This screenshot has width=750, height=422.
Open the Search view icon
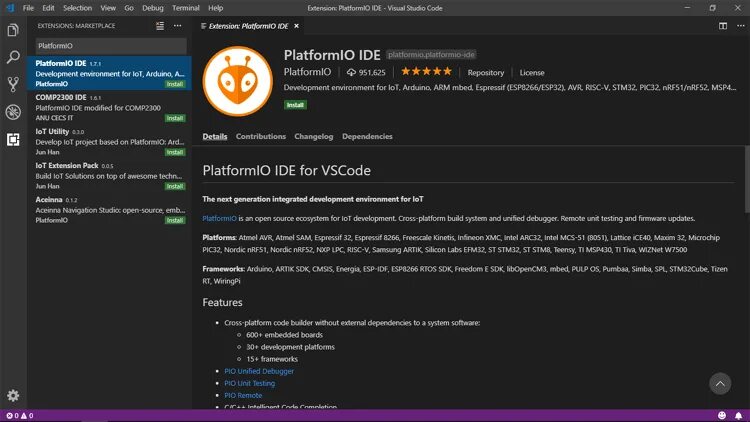13,57
